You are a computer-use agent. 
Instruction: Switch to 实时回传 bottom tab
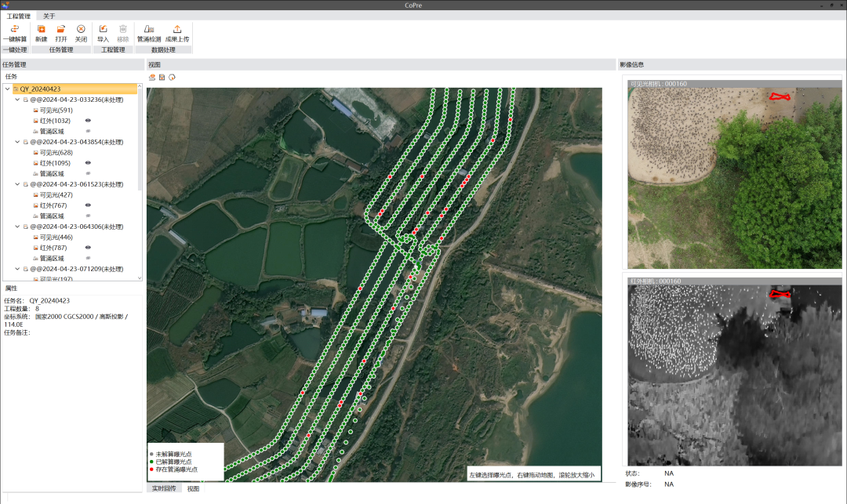164,488
